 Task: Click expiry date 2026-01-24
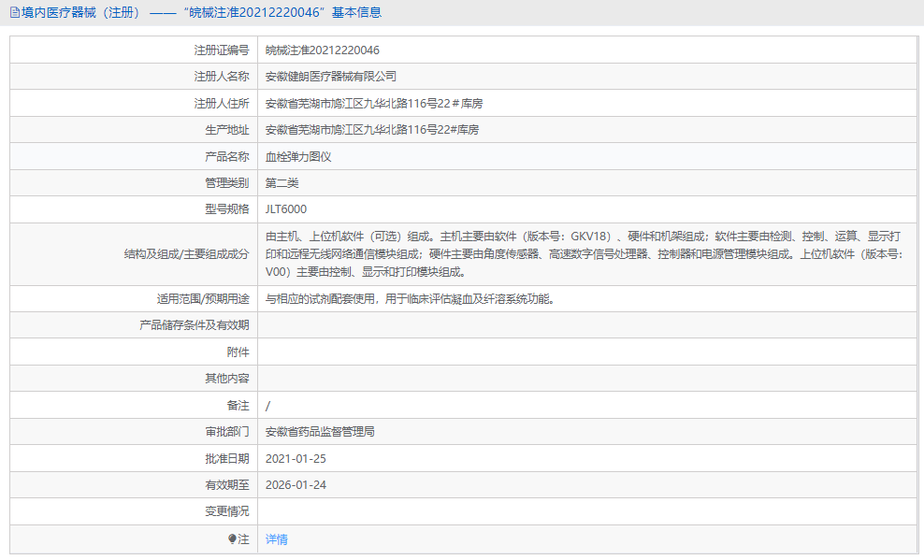pyautogui.click(x=296, y=485)
